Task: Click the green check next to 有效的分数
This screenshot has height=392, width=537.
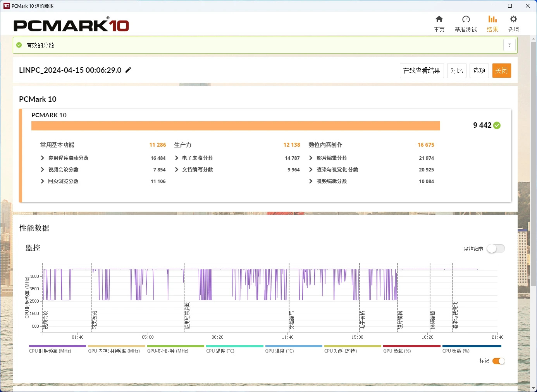Action: click(19, 45)
